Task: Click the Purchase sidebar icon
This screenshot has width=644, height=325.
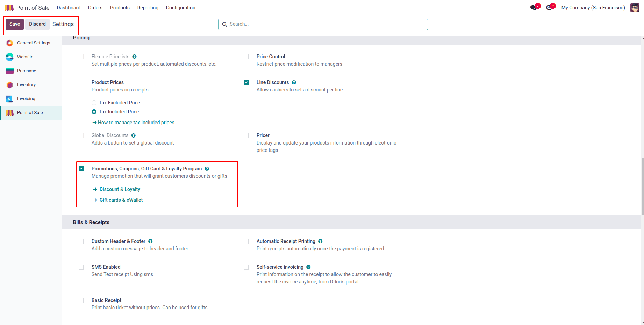Action: coord(10,71)
